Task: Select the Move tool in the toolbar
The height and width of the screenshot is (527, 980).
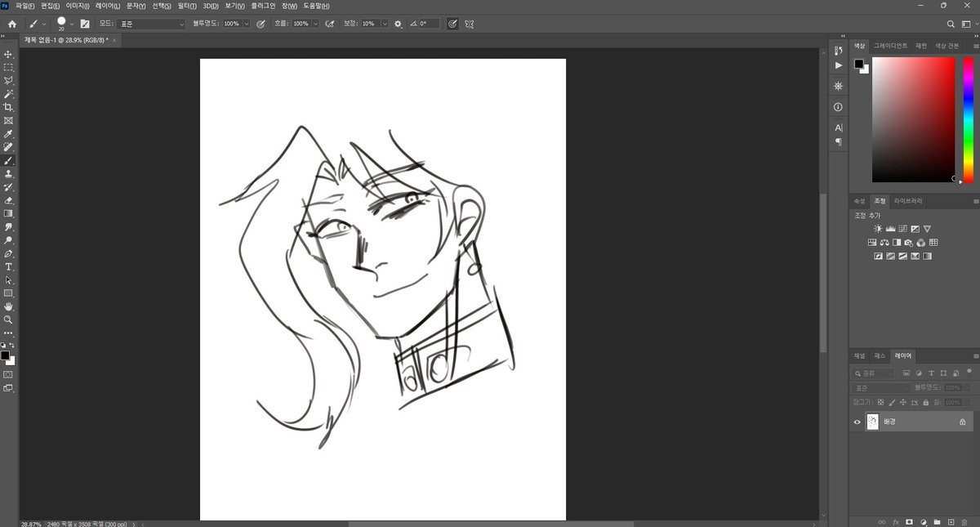Action: coord(8,54)
